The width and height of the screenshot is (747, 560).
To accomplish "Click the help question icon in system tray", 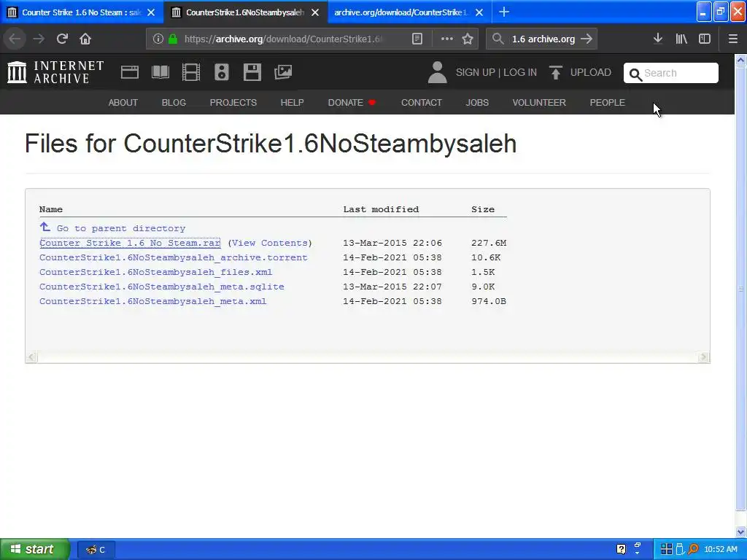I will point(622,550).
